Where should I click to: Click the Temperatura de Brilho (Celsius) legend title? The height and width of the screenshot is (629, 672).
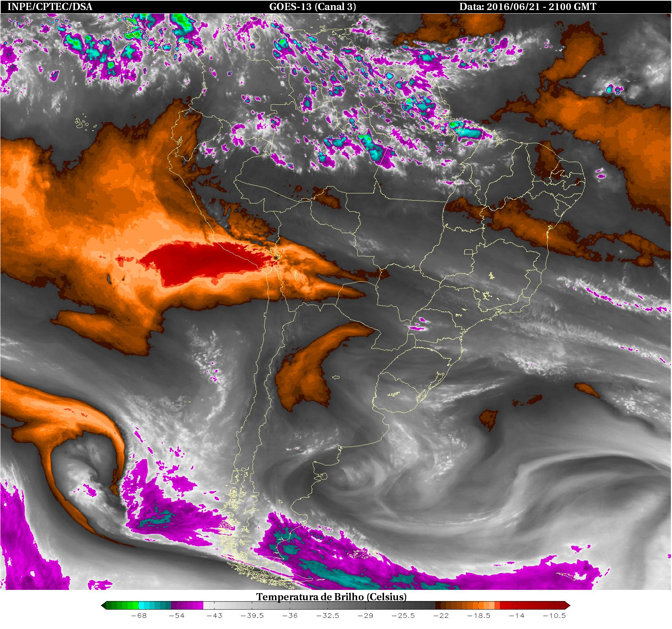pos(331,597)
